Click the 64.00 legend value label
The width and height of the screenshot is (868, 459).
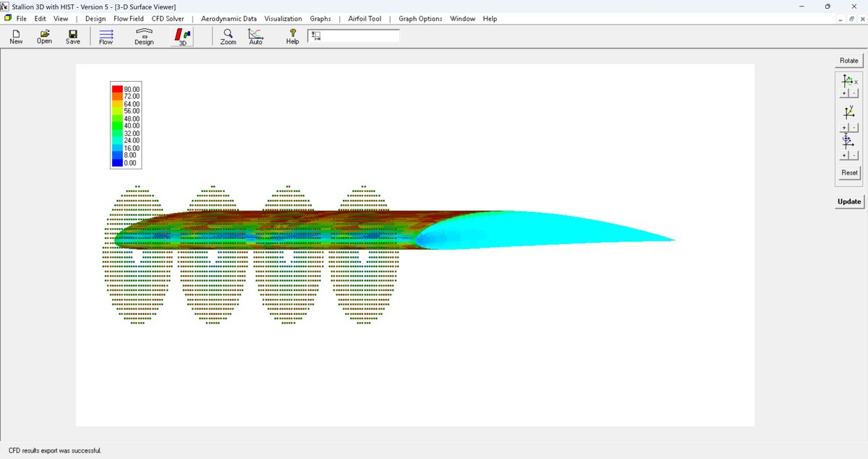pyautogui.click(x=132, y=104)
